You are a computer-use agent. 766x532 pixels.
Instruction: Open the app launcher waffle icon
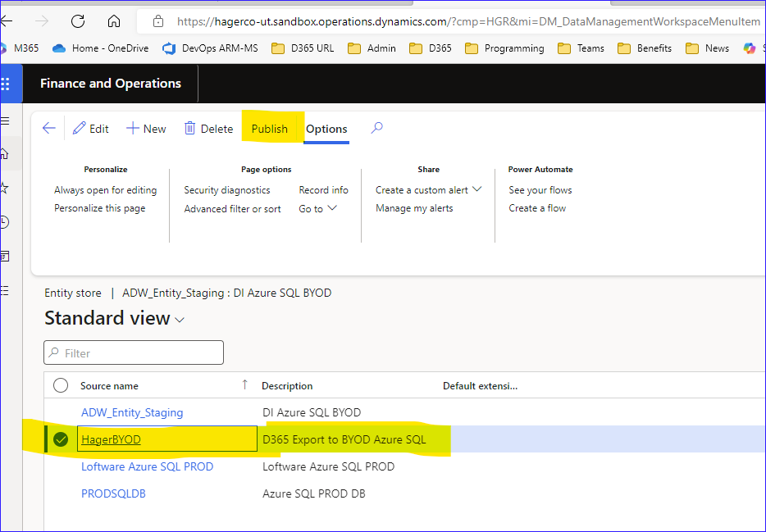(x=6, y=84)
